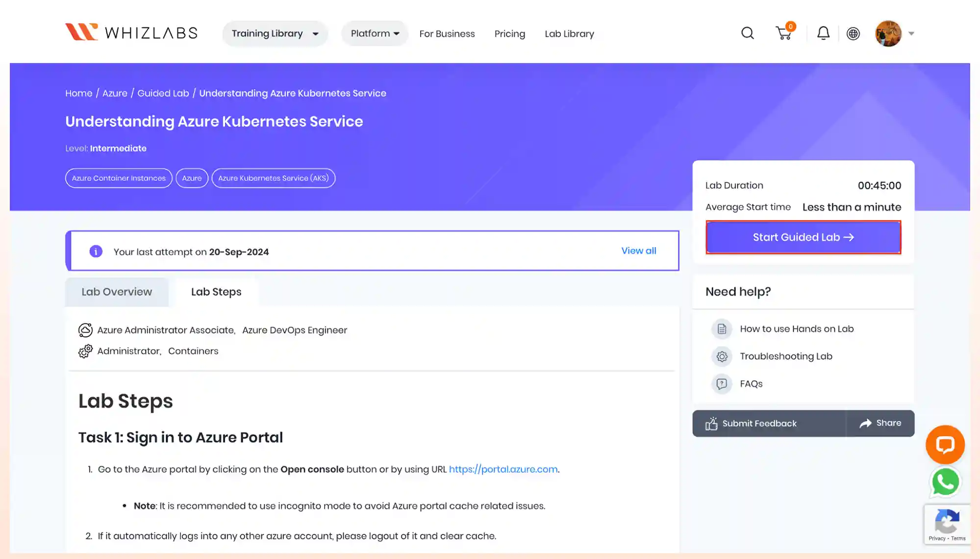The image size is (980, 559).
Task: Click Azure DevOps Engineer text
Action: coord(295,330)
